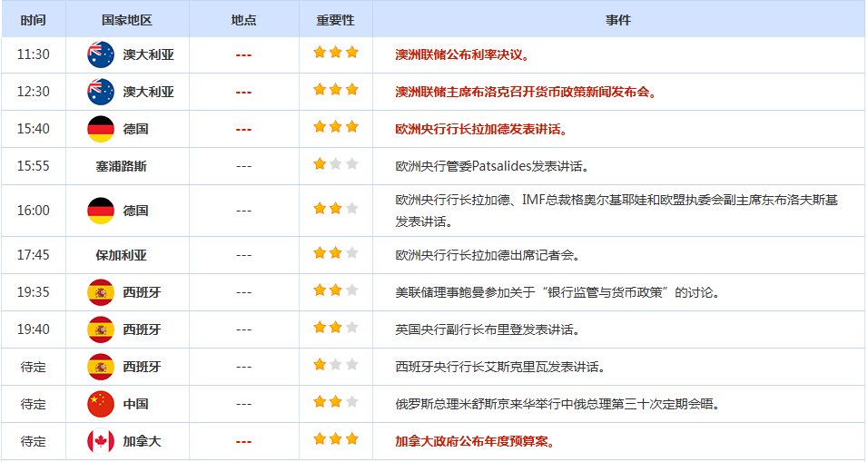The image size is (868, 462).
Task: Click the Australia flag in the 11:30 row
Action: (x=101, y=54)
